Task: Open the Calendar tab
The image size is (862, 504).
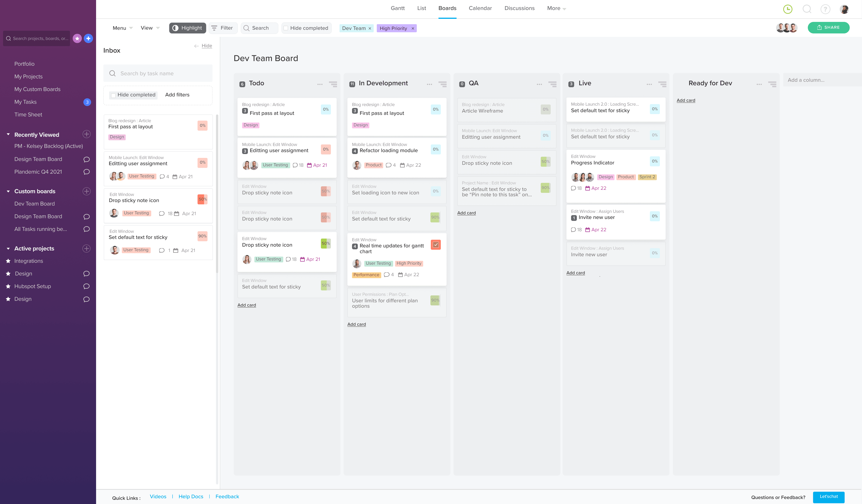Action: click(480, 8)
